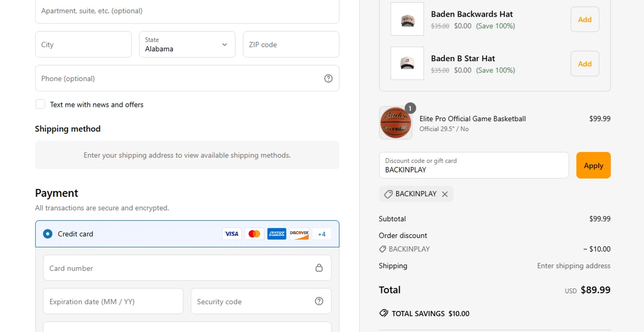
Task: Click into the ZIP code field
Action: [291, 44]
